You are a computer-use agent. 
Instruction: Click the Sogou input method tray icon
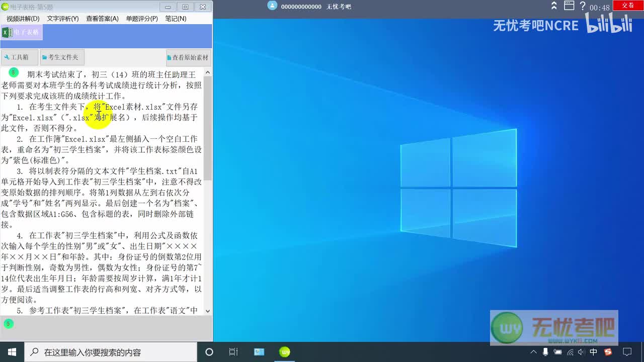(608, 352)
